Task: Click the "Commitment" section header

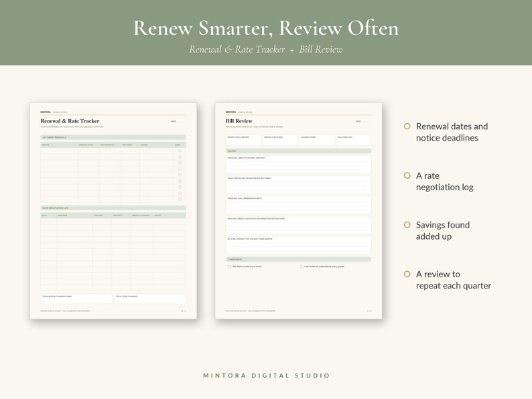Action: (x=299, y=259)
